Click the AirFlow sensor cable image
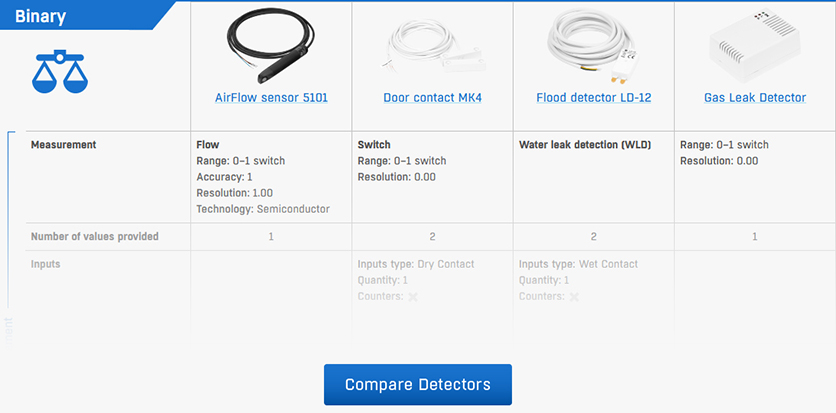This screenshot has width=836, height=413. (271, 46)
